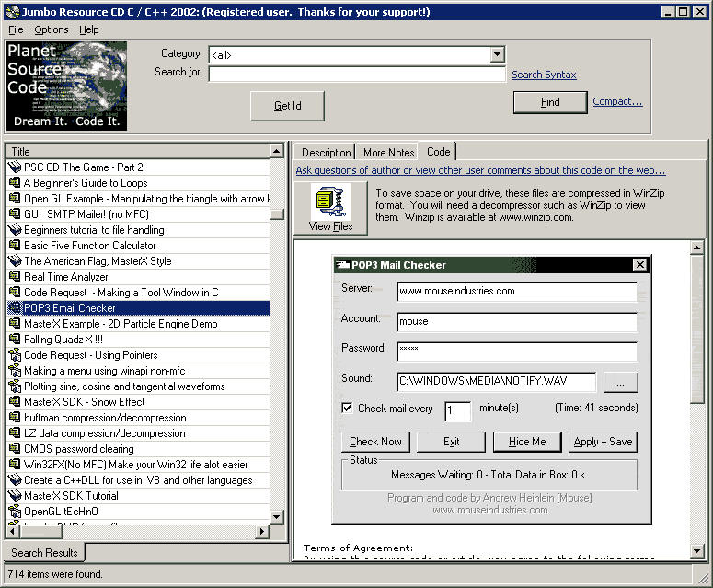Click the icon next to Code Request - Using Pointers
The image size is (713, 588).
tap(15, 354)
